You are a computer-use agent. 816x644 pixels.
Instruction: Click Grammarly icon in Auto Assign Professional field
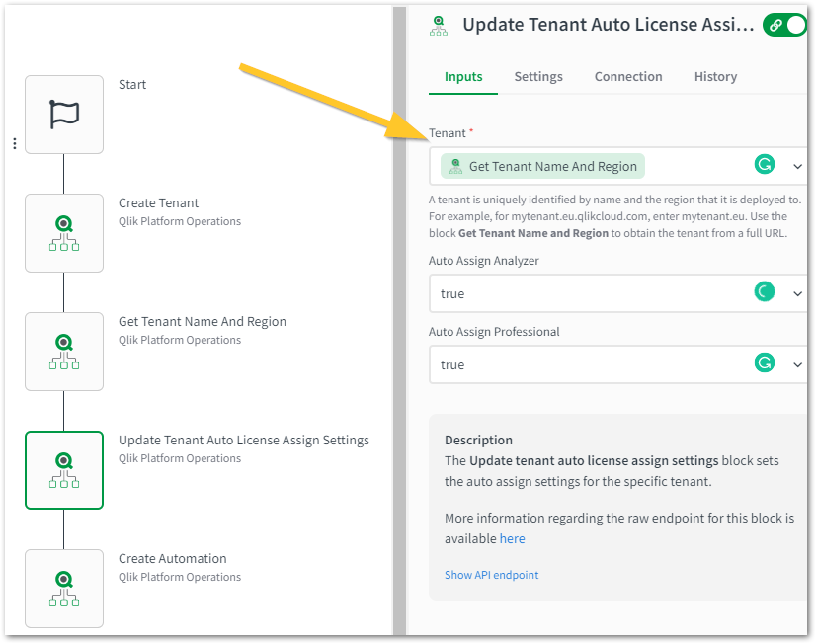click(764, 363)
